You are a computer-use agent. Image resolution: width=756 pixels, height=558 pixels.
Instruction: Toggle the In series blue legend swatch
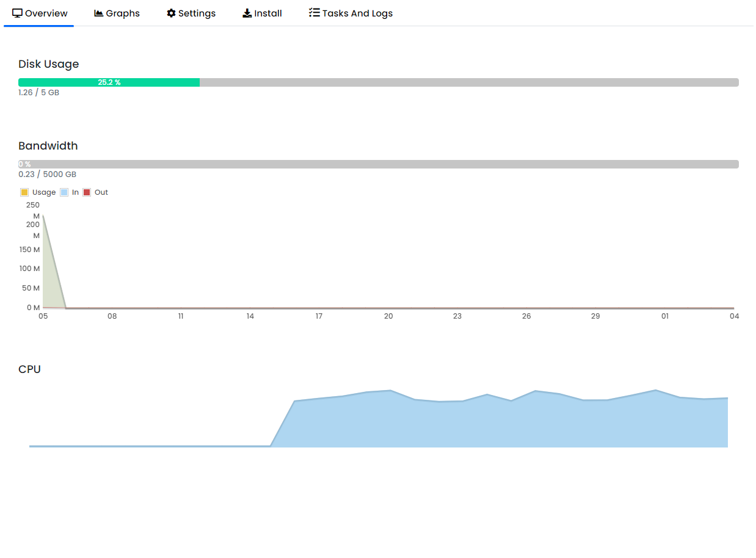[64, 192]
